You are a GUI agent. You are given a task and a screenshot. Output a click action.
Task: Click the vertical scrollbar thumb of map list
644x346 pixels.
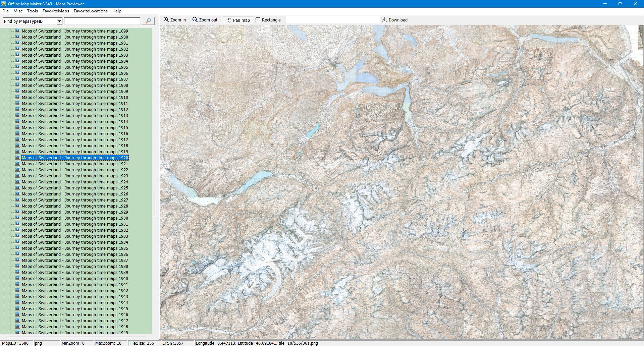tap(155, 203)
